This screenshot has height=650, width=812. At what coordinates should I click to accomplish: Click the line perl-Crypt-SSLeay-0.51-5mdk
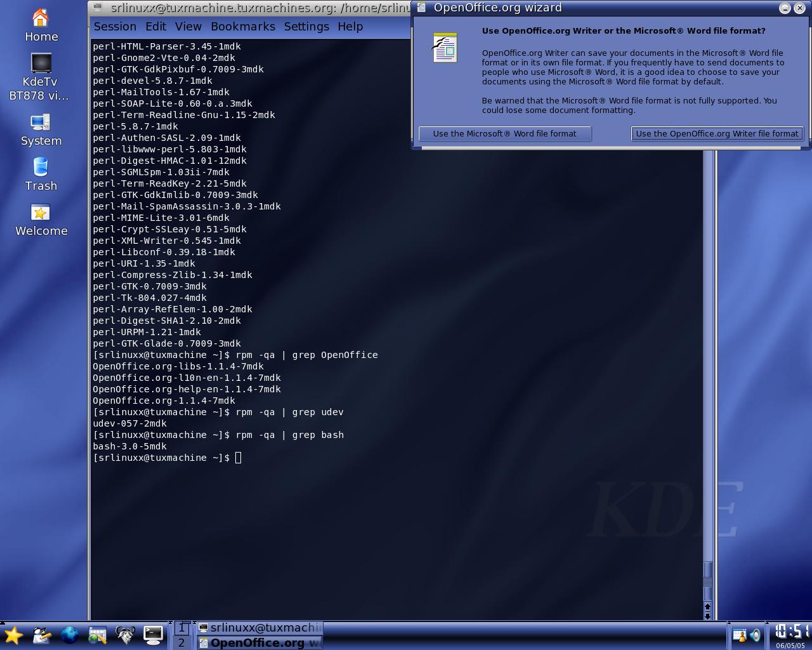[170, 229]
